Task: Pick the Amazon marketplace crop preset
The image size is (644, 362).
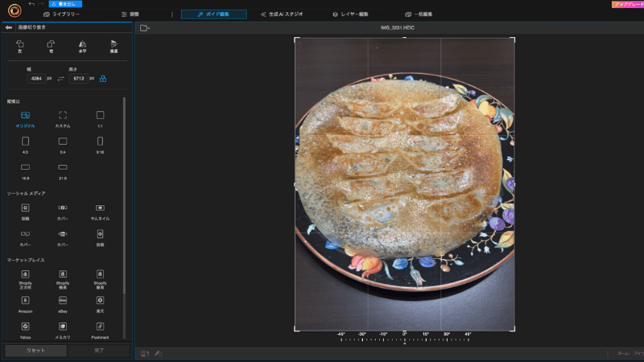Action: click(26, 304)
